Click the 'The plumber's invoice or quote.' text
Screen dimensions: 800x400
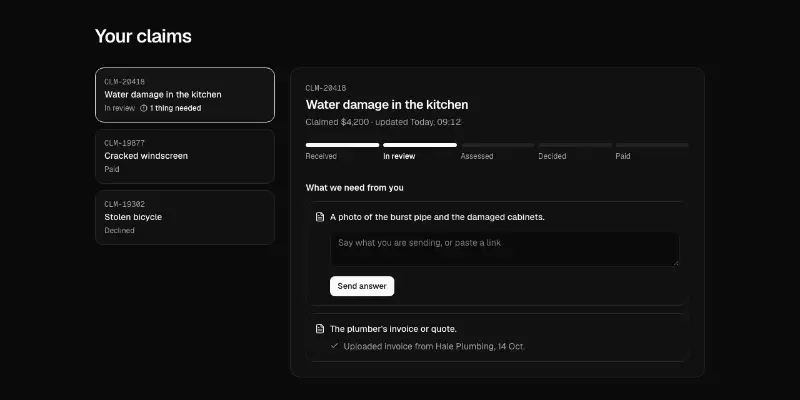point(393,329)
